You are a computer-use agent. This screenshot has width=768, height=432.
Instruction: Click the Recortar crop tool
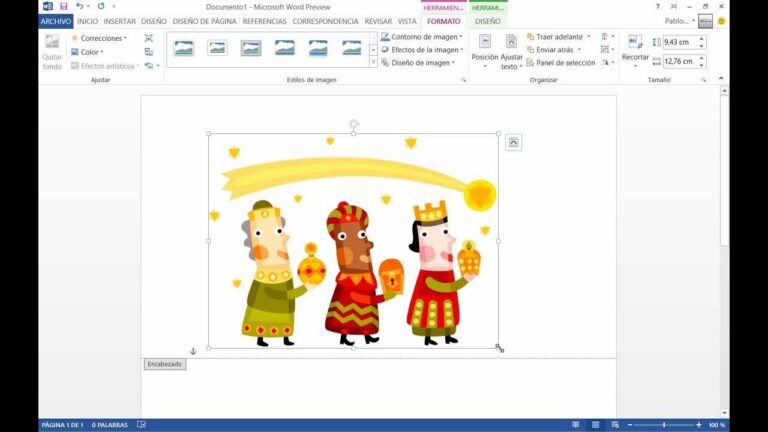pos(635,50)
